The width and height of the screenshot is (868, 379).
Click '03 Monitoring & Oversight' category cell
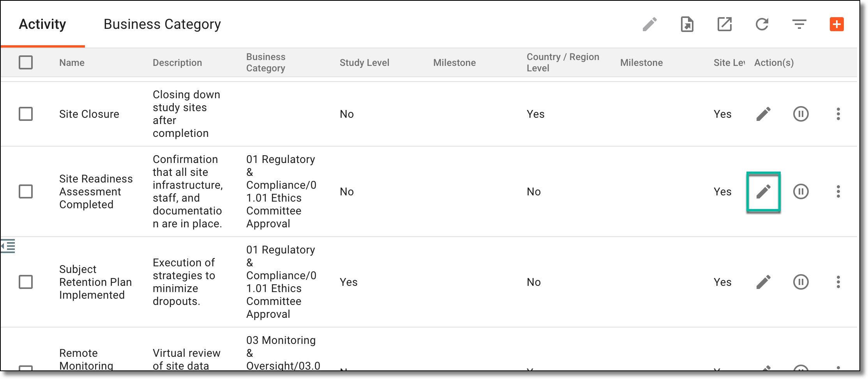[283, 353]
